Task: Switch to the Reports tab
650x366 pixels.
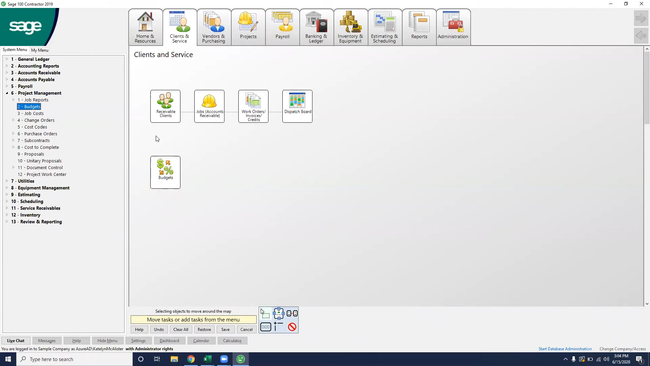Action: point(419,27)
